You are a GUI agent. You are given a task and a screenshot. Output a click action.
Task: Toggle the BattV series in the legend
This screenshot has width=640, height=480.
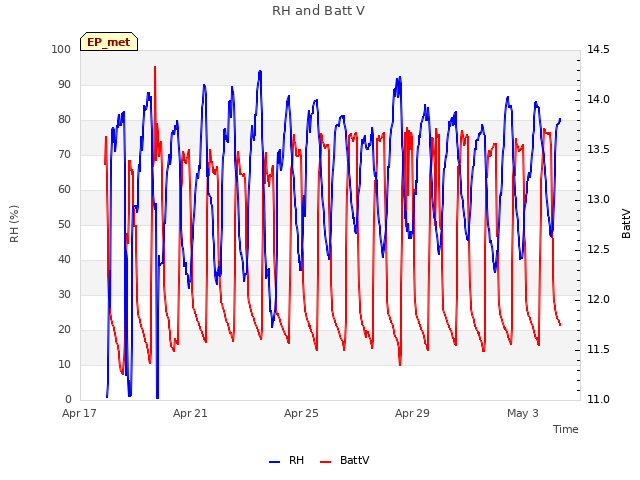345,460
